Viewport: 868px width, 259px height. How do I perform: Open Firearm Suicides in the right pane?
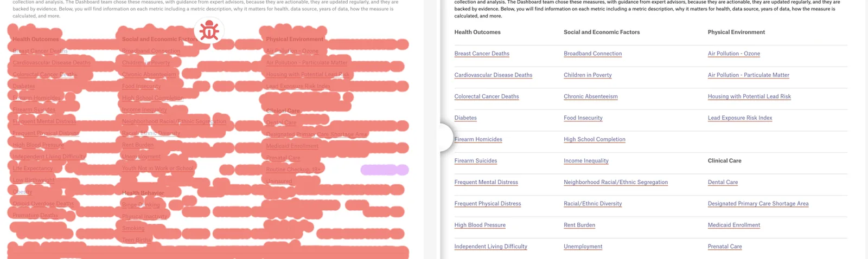[x=476, y=161]
